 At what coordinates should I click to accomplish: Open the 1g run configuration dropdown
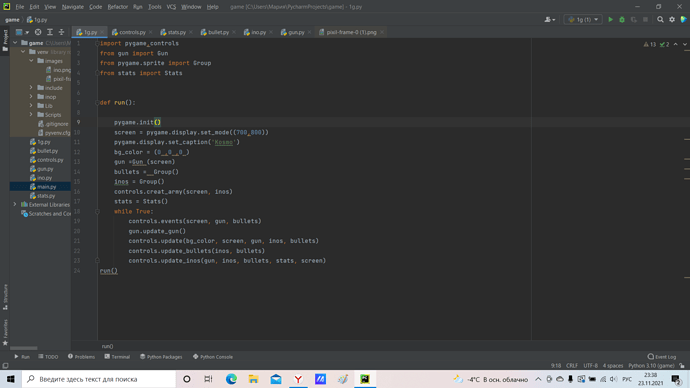click(x=583, y=19)
